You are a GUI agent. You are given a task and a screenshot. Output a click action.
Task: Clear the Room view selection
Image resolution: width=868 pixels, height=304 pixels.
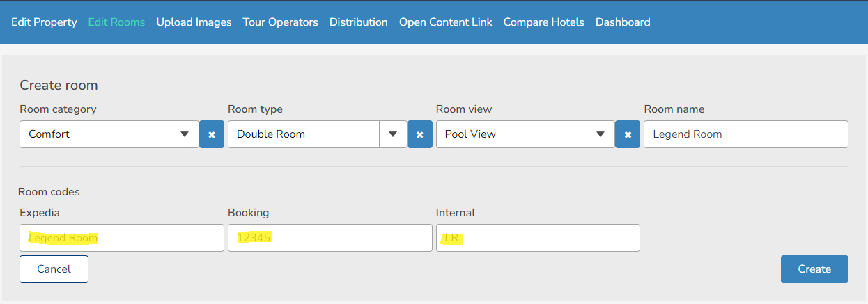point(628,134)
